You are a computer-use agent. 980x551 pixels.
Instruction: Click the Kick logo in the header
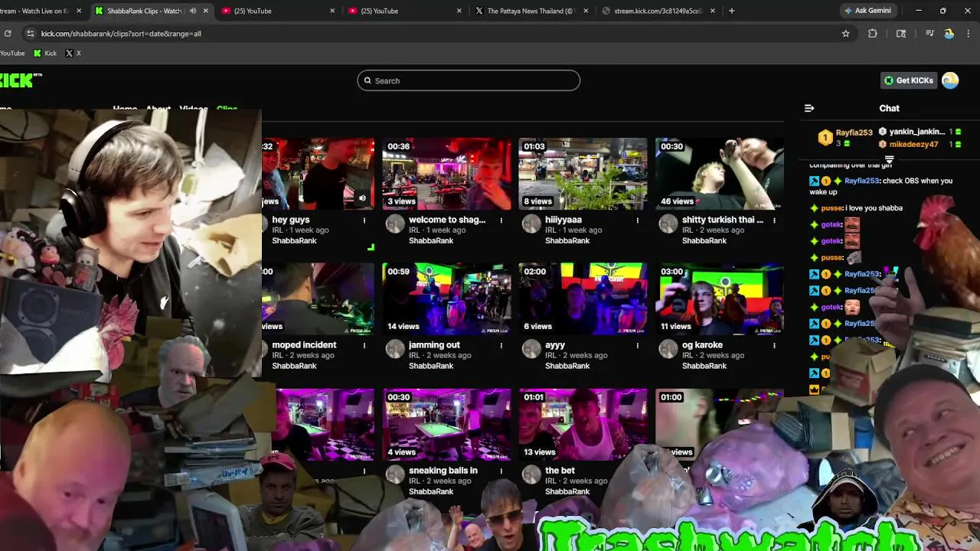click(19, 80)
